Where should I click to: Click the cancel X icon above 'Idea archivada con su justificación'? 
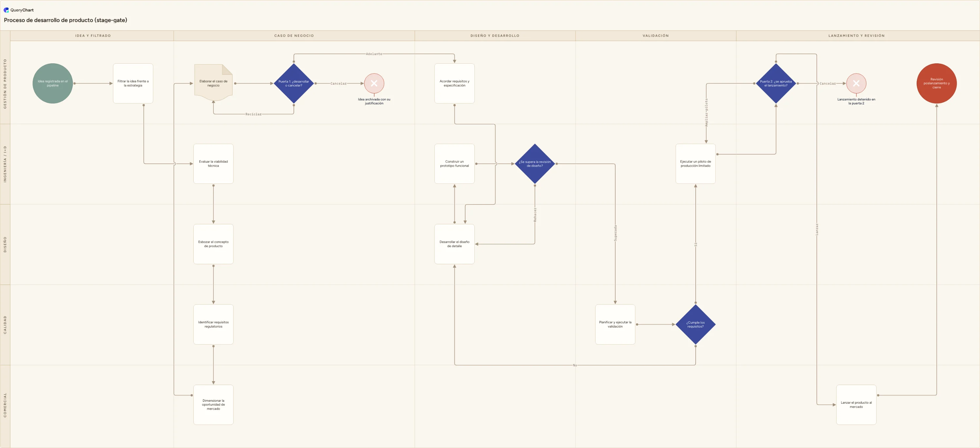coord(374,83)
